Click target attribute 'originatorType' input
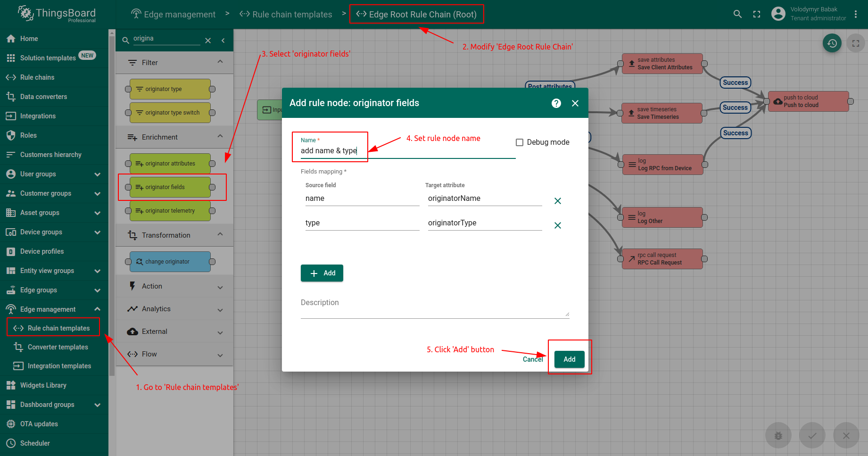The height and width of the screenshot is (456, 868). coord(485,223)
